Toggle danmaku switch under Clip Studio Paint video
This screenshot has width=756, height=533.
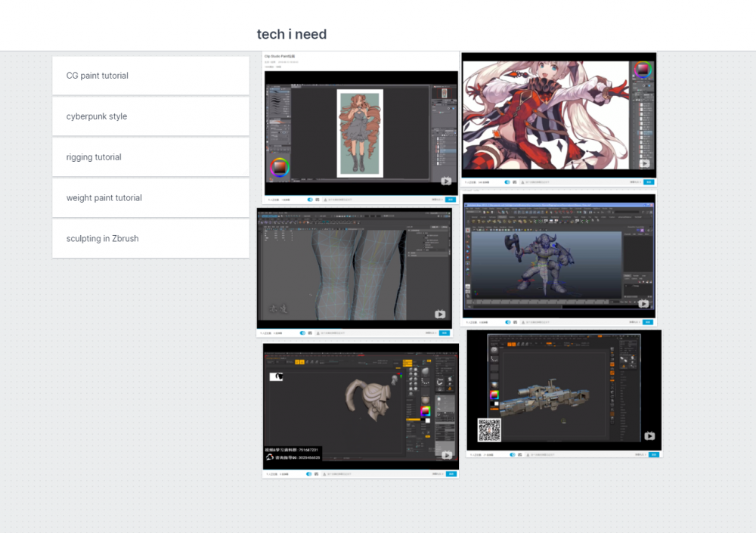click(310, 199)
